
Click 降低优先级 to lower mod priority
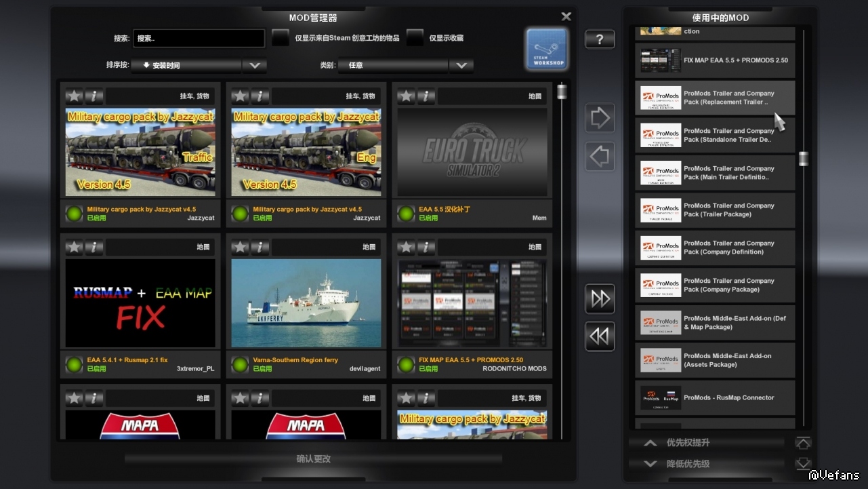point(707,464)
